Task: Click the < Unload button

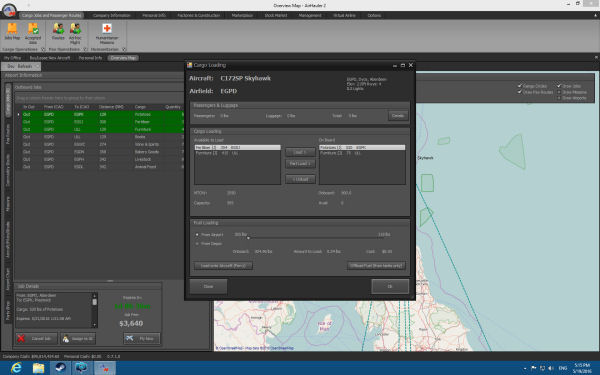Action: [x=300, y=179]
